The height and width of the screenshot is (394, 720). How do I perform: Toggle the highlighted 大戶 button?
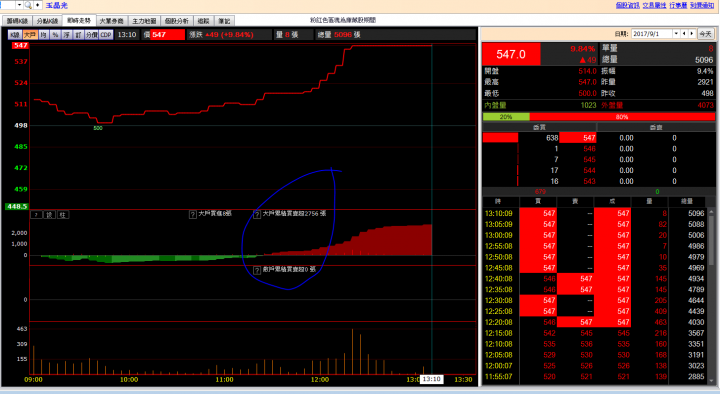30,35
